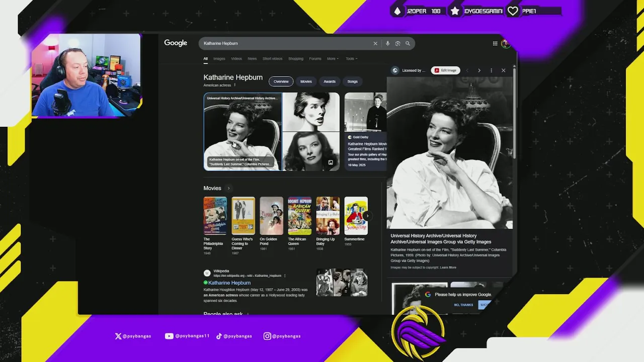Screen dimensions: 644x362
Task: Click the Edit Image button
Action: point(445,70)
